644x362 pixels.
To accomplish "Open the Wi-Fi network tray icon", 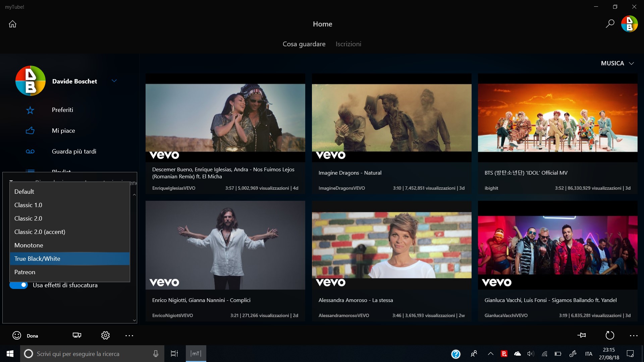I will (545, 354).
